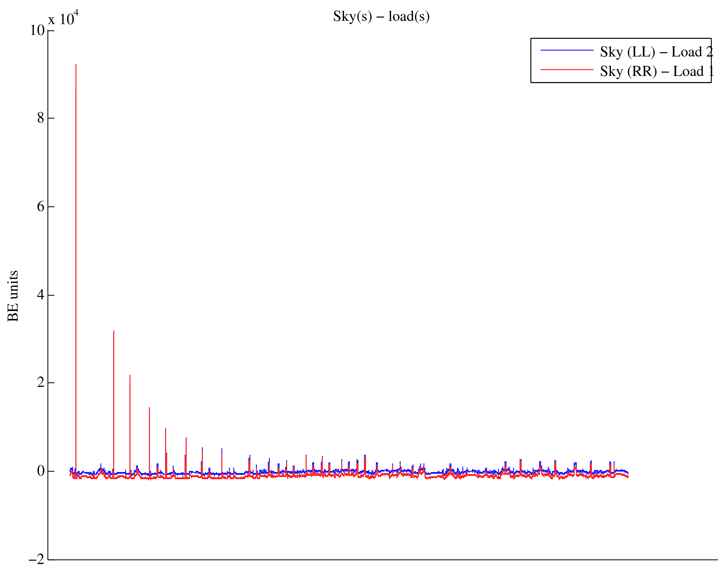Click the red line sample in legend
This screenshot has width=728, height=573.
point(567,69)
